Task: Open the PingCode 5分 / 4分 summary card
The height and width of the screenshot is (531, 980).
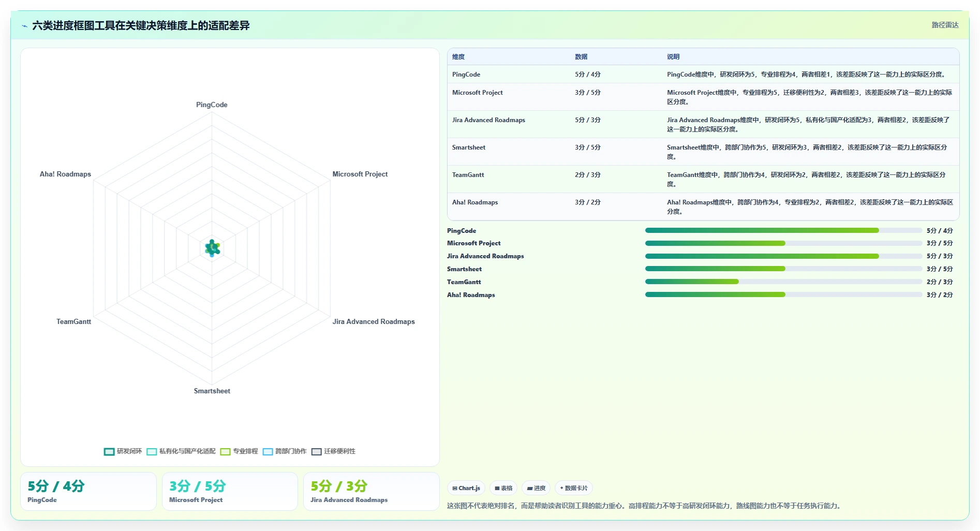Action: pos(88,491)
